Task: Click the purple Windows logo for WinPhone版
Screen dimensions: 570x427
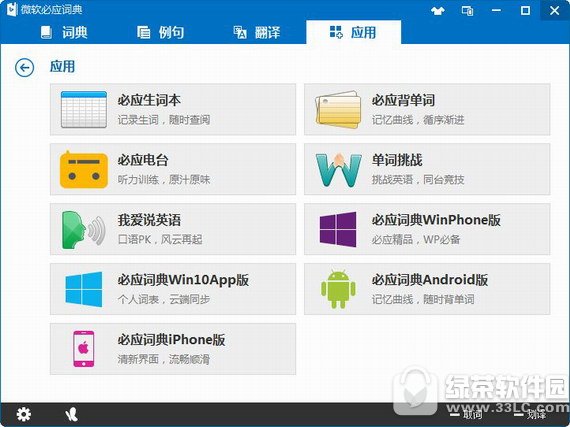Action: click(338, 229)
